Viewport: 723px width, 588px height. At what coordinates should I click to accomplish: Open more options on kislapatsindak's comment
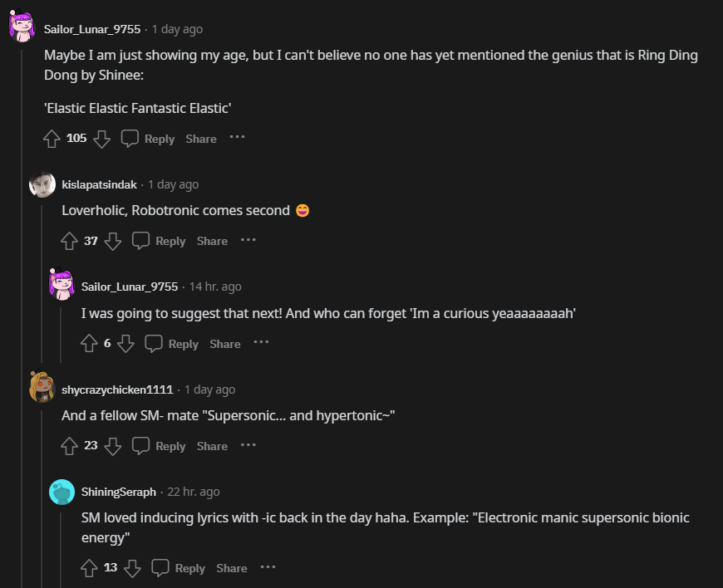click(248, 239)
